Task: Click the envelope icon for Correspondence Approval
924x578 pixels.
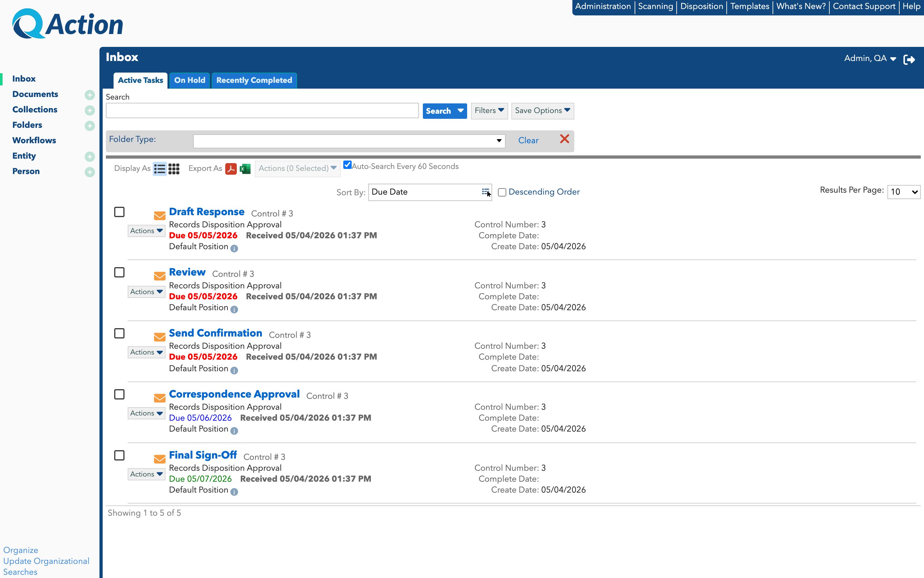Action: (x=159, y=398)
